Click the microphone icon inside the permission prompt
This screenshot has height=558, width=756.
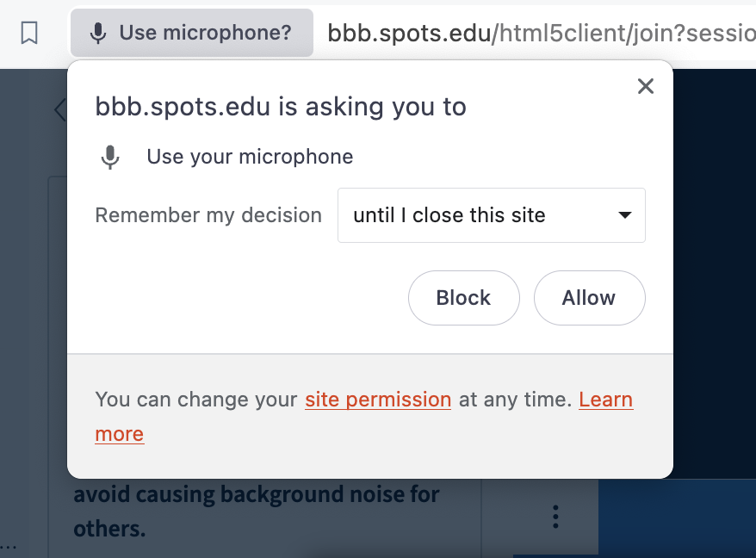click(x=110, y=158)
